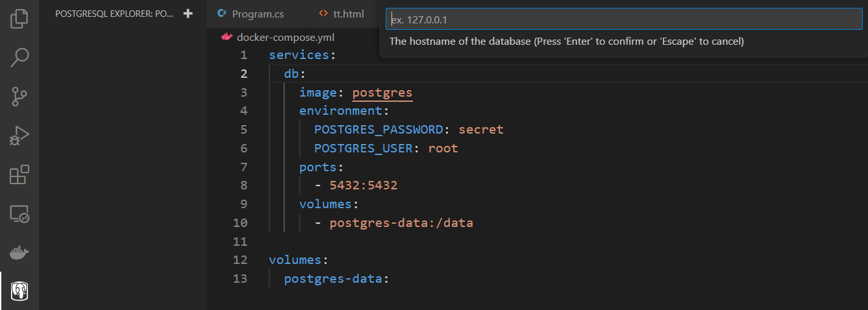Click the 'ports:' key on line 7
The height and width of the screenshot is (310, 868).
321,167
